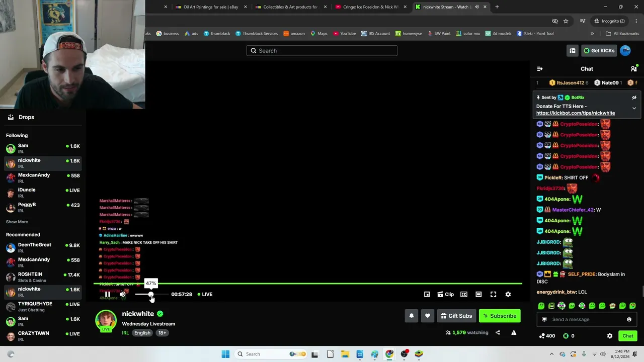The image size is (644, 362).
Task: Adjust the player volume slider at 47%
Action: [151, 294]
